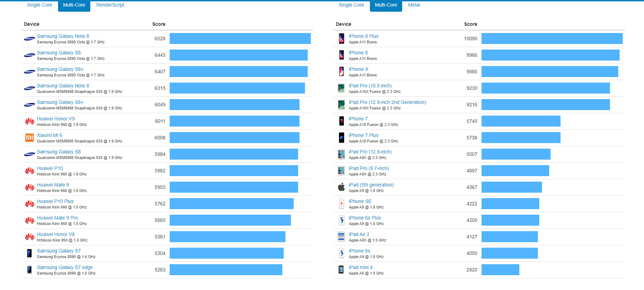Click the iPhone 7 score bar
This screenshot has height=290, width=644.
521,121
